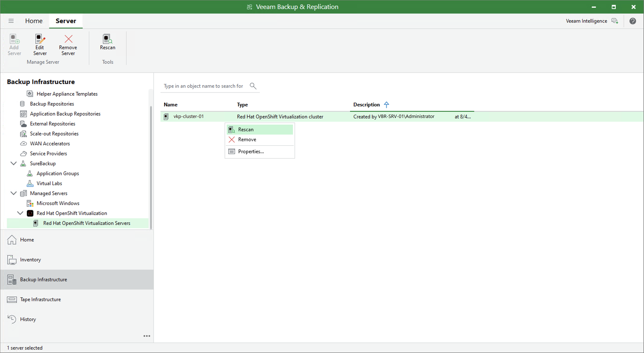
Task: Collapse the SureBackup tree node
Action: (13, 164)
